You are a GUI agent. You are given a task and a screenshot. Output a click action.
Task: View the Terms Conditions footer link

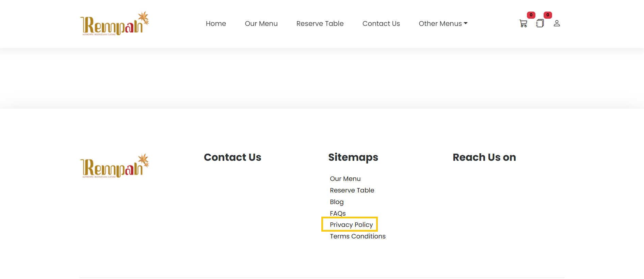pos(357,236)
